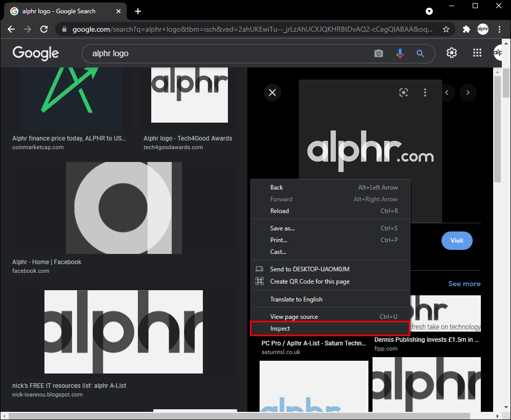
Task: Click the browser back arrow
Action: click(x=11, y=29)
